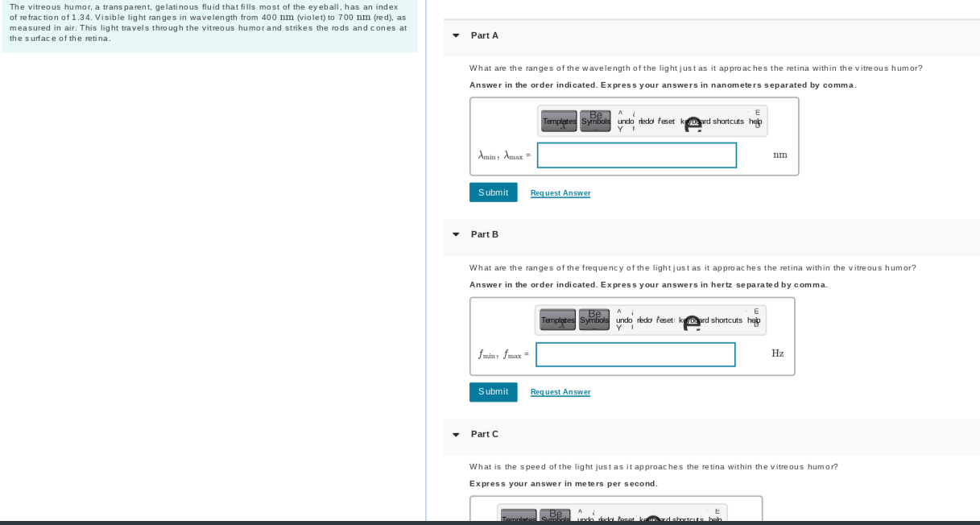The width and height of the screenshot is (980, 525).
Task: Collapse the Part A section arrow
Action: tap(456, 35)
